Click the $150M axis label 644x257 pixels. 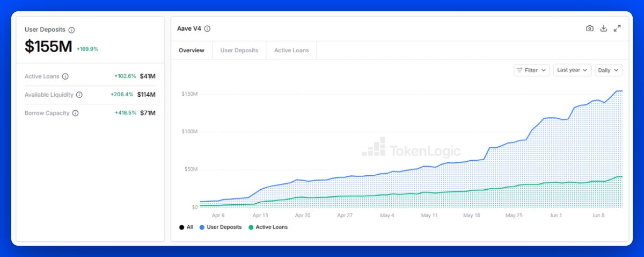(191, 94)
